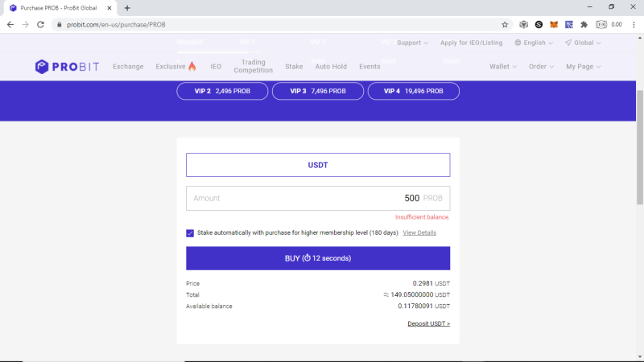The height and width of the screenshot is (362, 644).
Task: Click the 0.11780091 USDT available balance
Action: click(424, 306)
